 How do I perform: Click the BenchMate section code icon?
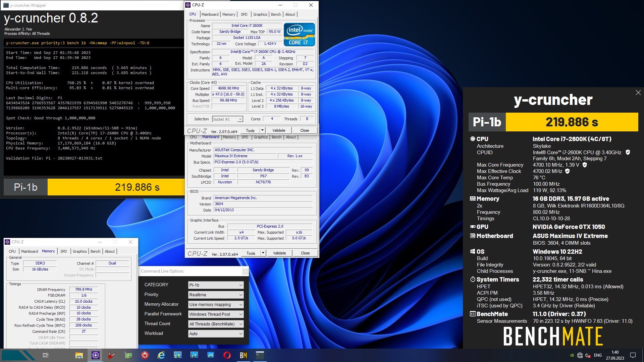click(x=473, y=314)
